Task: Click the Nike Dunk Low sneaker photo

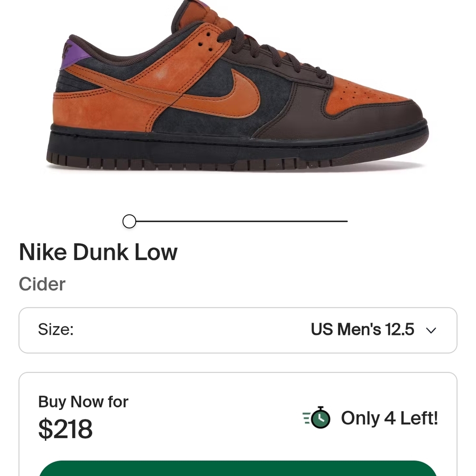Action: pos(238,86)
